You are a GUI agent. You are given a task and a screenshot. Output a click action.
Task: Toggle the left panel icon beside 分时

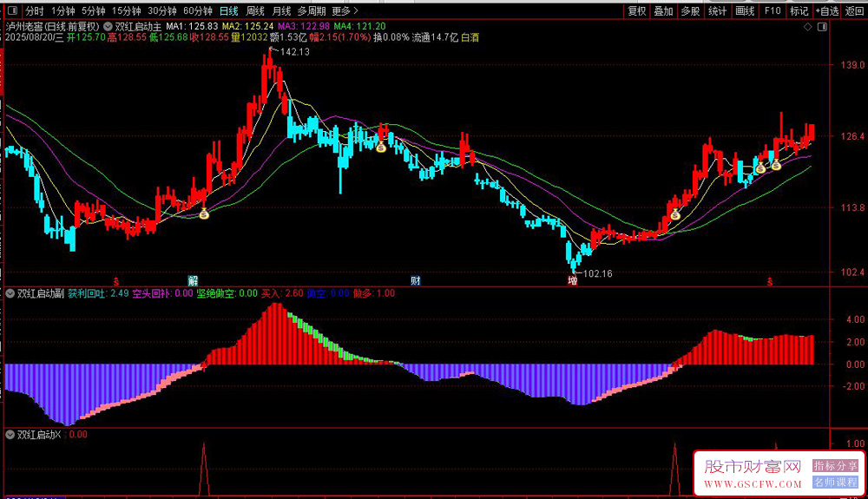[x=12, y=10]
